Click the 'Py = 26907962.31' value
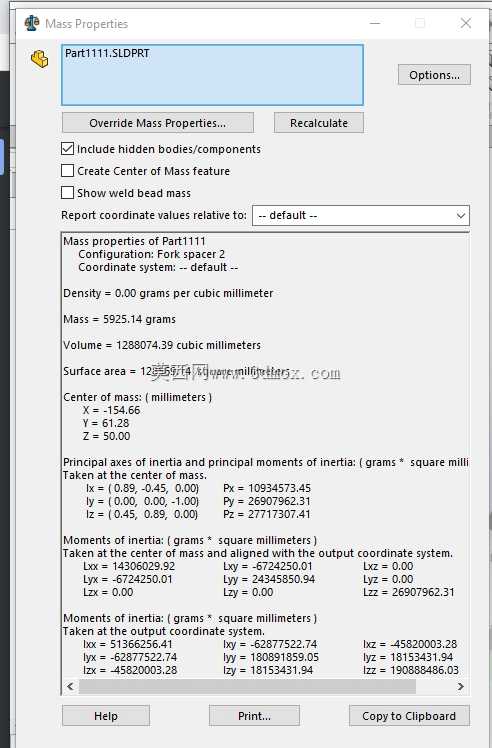The width and height of the screenshot is (492, 748). (x=267, y=501)
